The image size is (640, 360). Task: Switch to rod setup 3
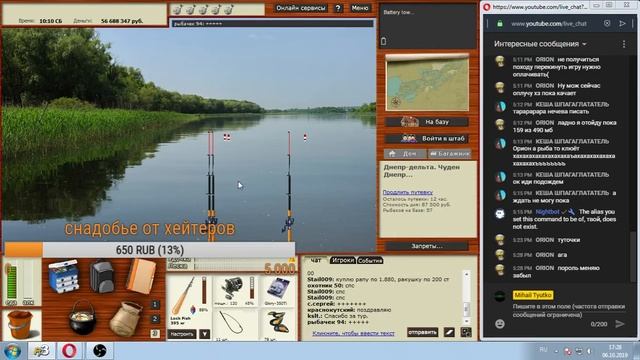155,333
